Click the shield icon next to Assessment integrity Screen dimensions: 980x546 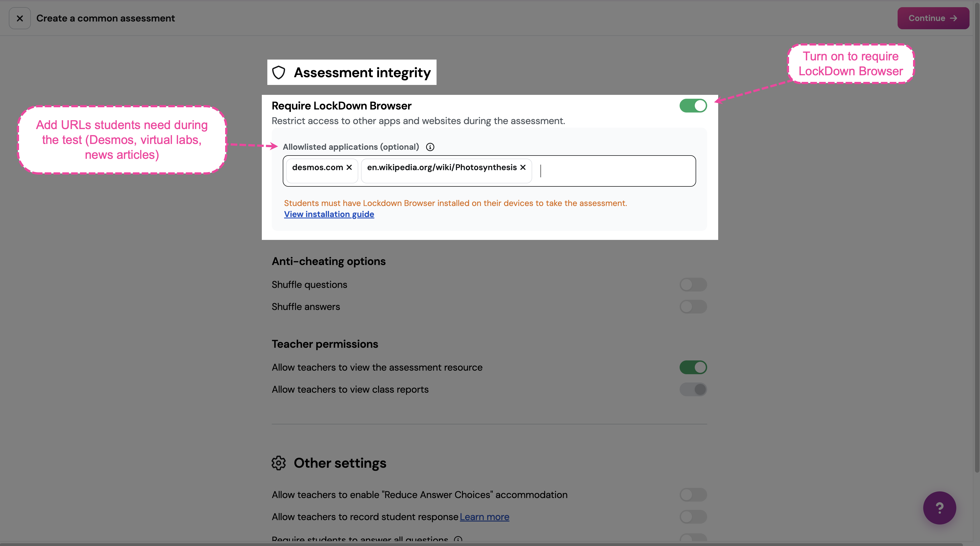point(279,72)
